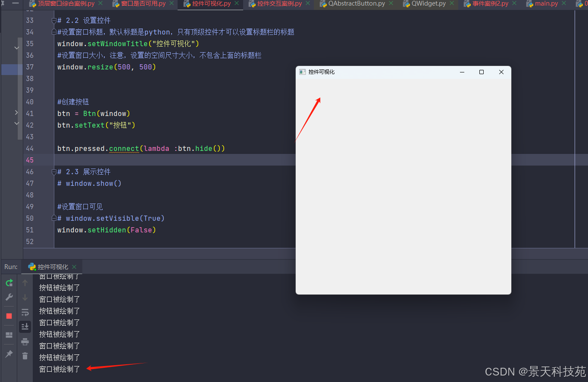Viewport: 588px width, 382px height.
Task: Toggle pin tab in Run panel
Action: click(9, 354)
